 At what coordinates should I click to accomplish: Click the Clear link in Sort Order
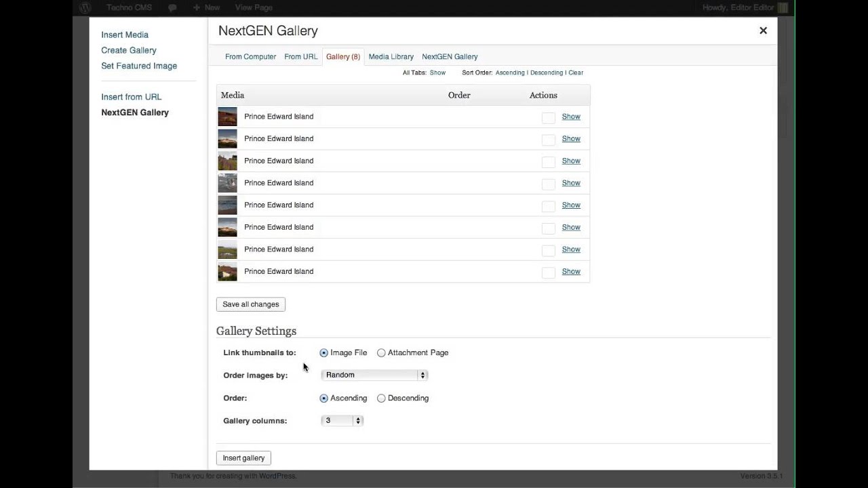tap(576, 73)
